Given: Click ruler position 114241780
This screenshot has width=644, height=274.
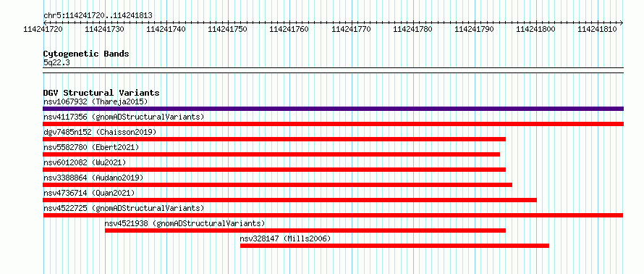Looking at the screenshot, I should pyautogui.click(x=412, y=29).
